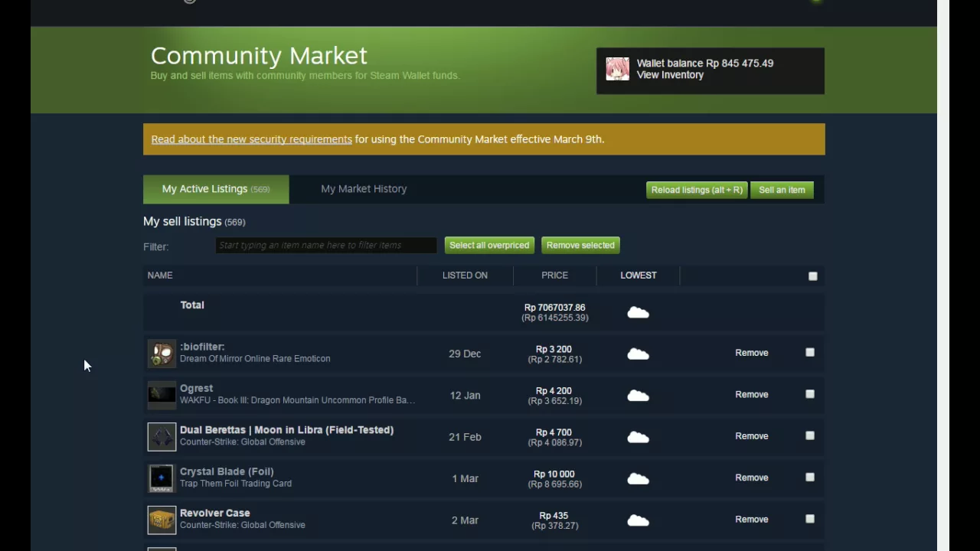Open the Dual Berettas | Moon in Libra link
The height and width of the screenshot is (551, 980).
[x=286, y=430]
